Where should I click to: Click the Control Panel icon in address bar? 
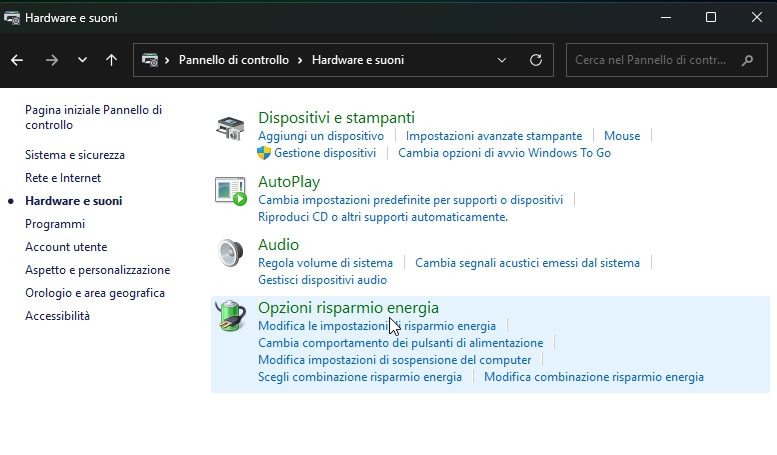click(x=150, y=60)
